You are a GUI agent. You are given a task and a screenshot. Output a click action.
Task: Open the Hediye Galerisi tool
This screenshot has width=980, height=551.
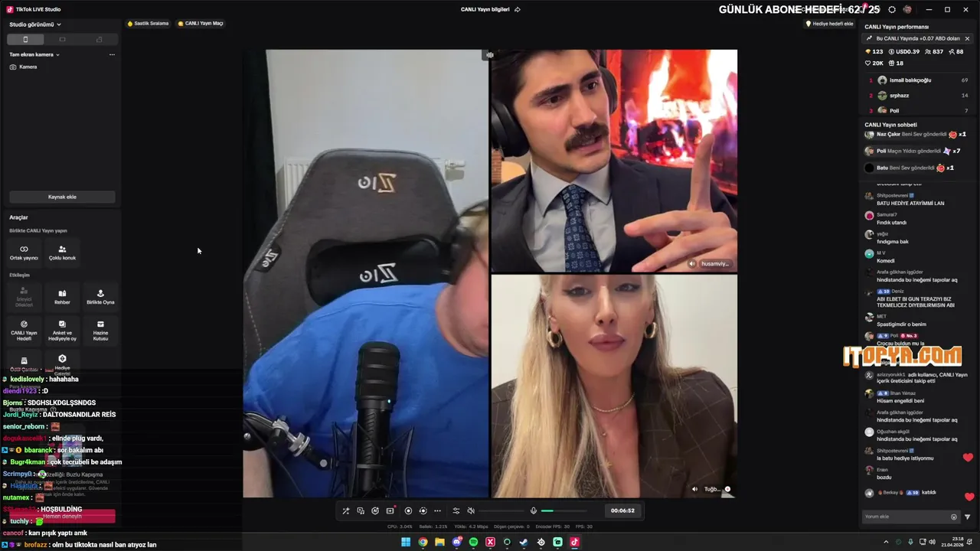point(62,364)
